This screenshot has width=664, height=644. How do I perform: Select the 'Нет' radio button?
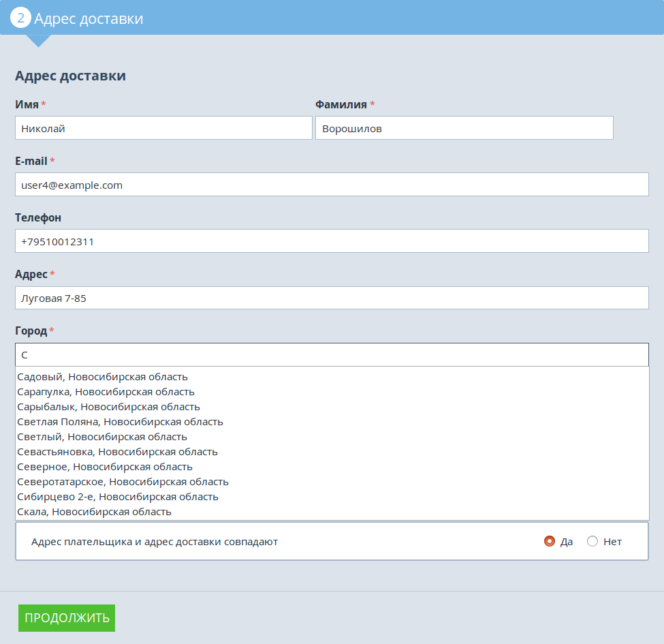[592, 542]
